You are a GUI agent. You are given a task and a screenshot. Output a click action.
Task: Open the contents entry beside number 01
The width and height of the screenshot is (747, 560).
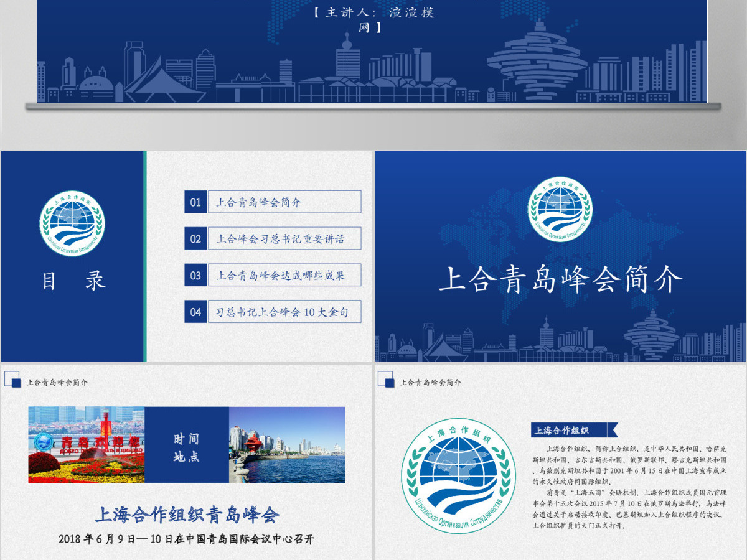pos(284,202)
